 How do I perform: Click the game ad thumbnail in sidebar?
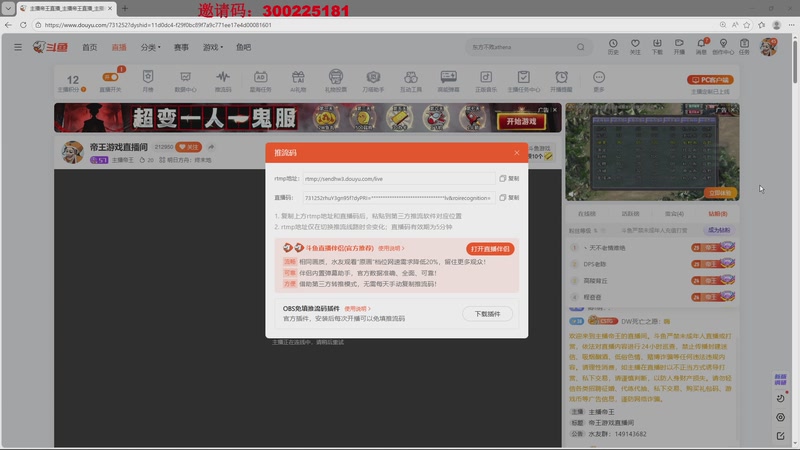[x=652, y=152]
